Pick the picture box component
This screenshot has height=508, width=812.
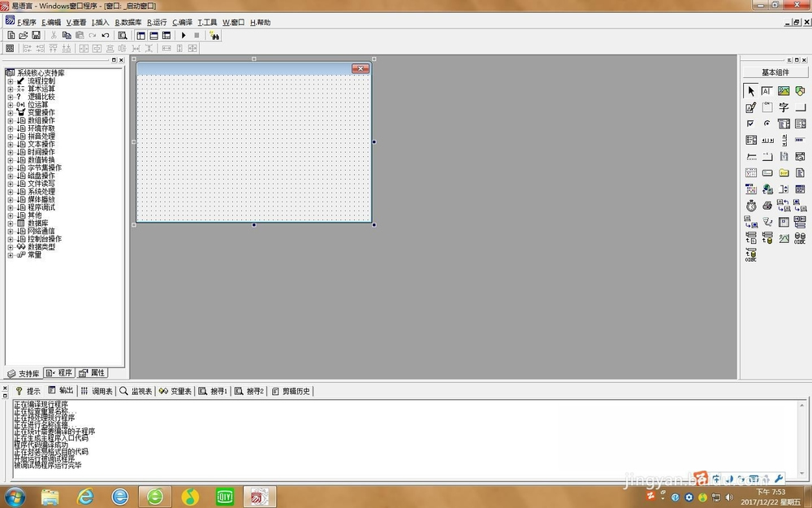(x=784, y=91)
